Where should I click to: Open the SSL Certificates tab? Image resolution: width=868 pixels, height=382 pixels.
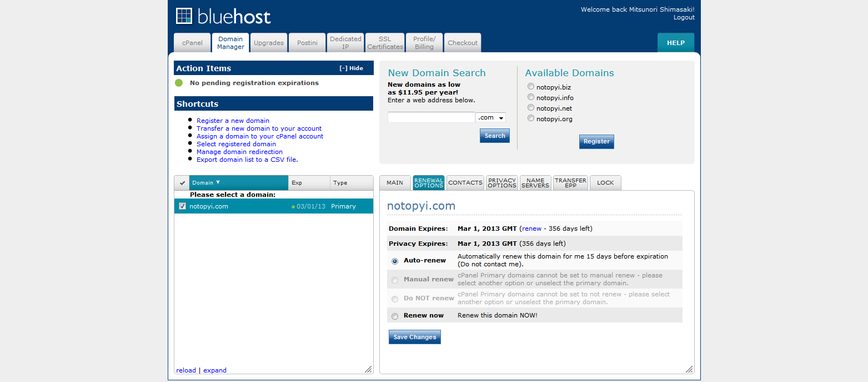pyautogui.click(x=385, y=43)
